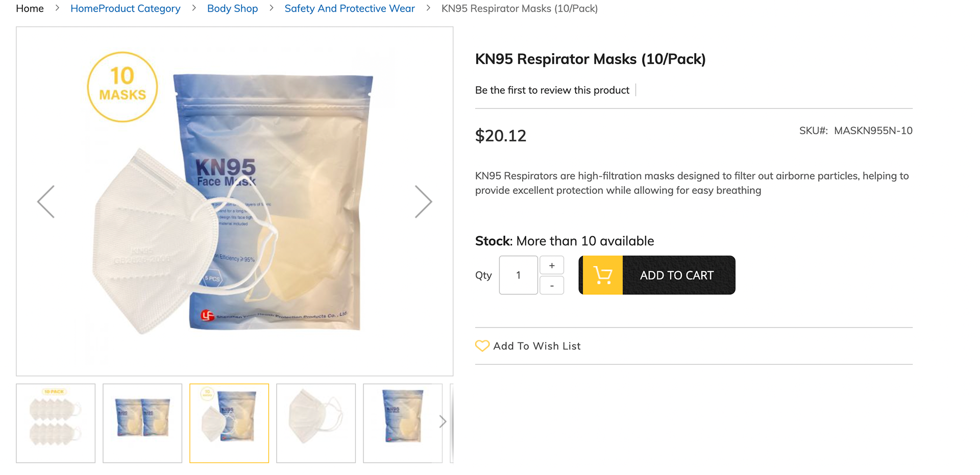Select the two mask bags thumbnail
Screen dimensions: 980x475
coord(142,423)
